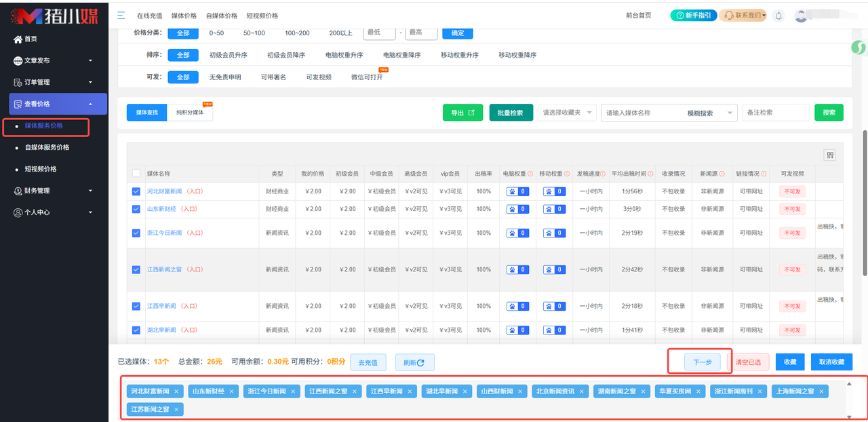Screen dimensions: 868x422
Task: Click the info icon beside 发稿速度 header
Action: (x=603, y=174)
